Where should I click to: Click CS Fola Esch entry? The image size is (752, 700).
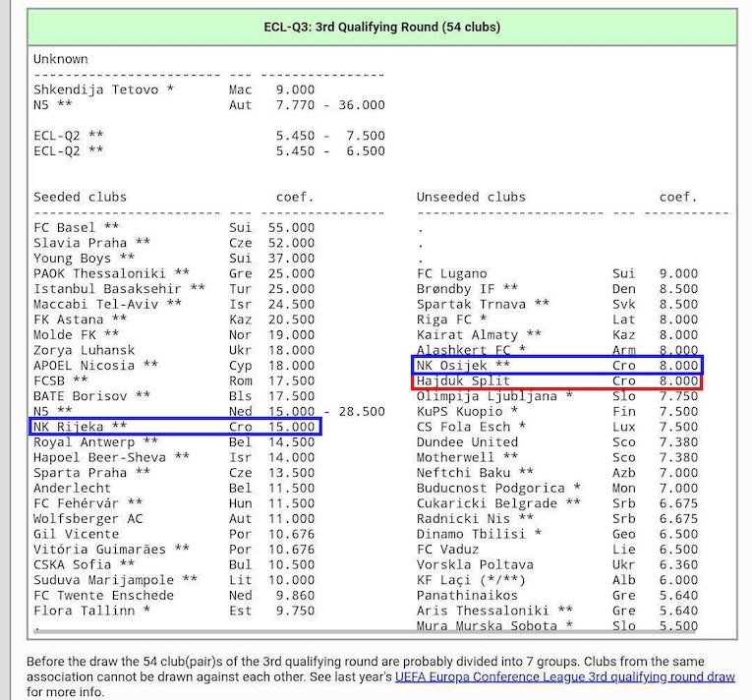(x=557, y=427)
